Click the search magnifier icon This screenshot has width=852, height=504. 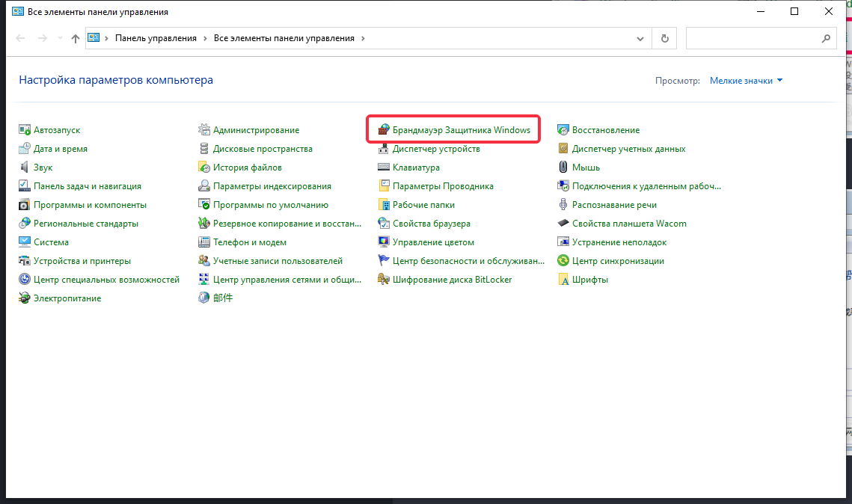pyautogui.click(x=826, y=39)
